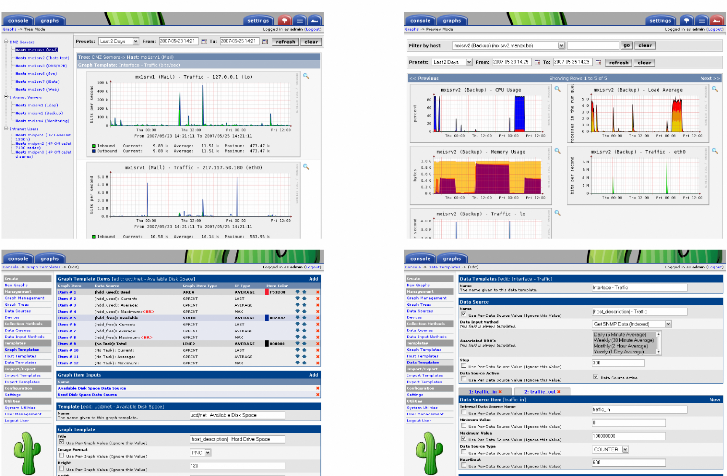This screenshot has width=727, height=476.
Task: Move Item # 1 down with its down arrow
Action: point(298,292)
